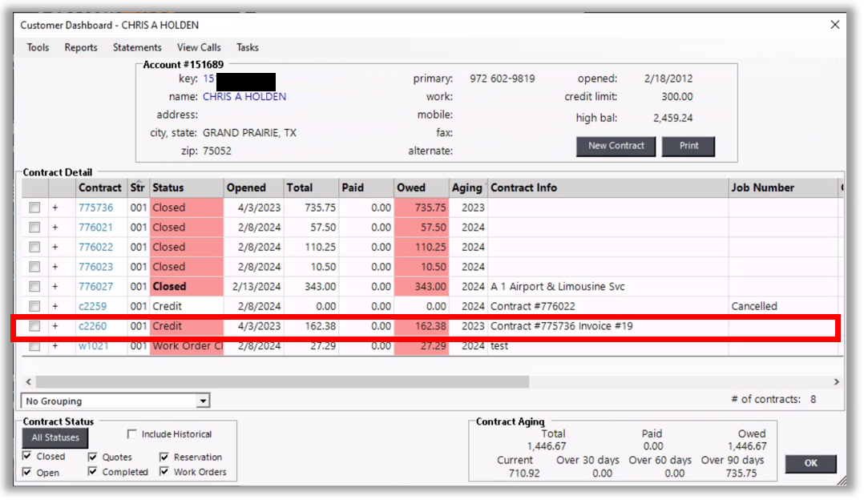Click the View Calls menu item
The width and height of the screenshot is (864, 504).
[x=199, y=47]
